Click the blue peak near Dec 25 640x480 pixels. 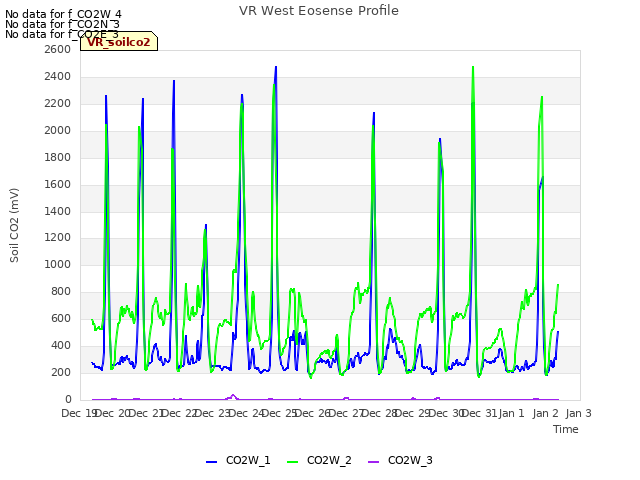tap(276, 67)
